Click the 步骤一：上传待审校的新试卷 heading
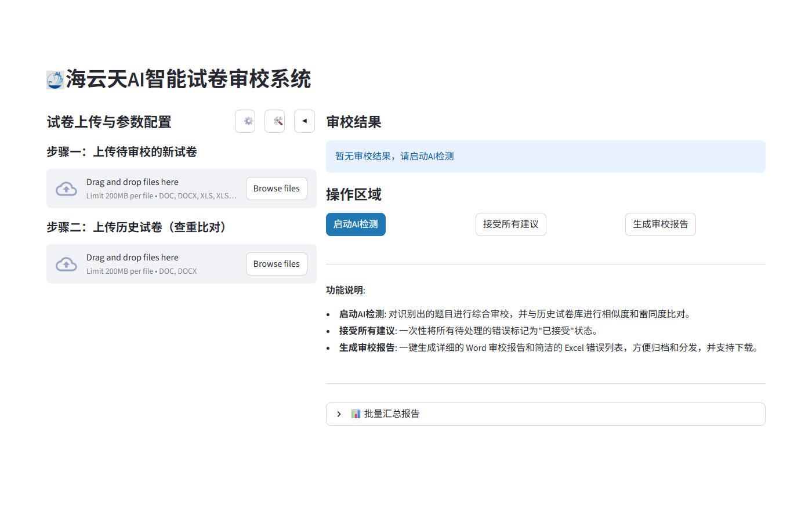Screen dimensions: 812x522 [122, 152]
